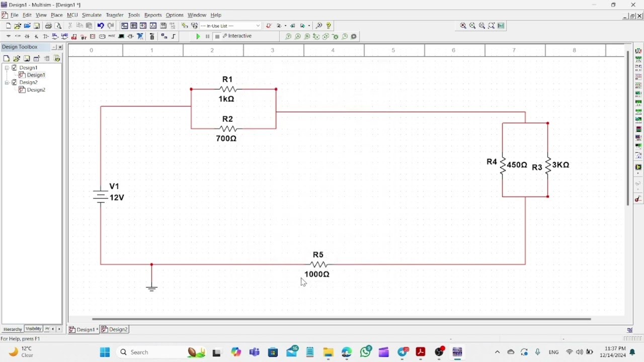Undo the last action
Viewport: 644px width, 362px height.
point(101,26)
